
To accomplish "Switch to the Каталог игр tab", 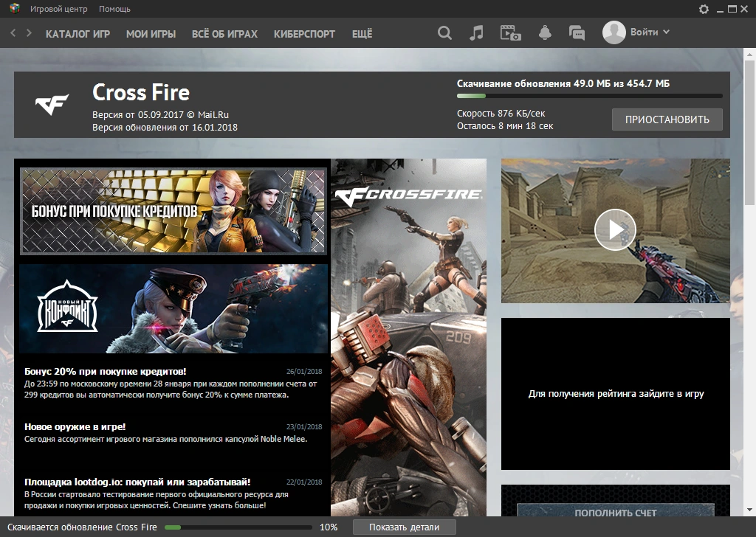I will pyautogui.click(x=78, y=34).
